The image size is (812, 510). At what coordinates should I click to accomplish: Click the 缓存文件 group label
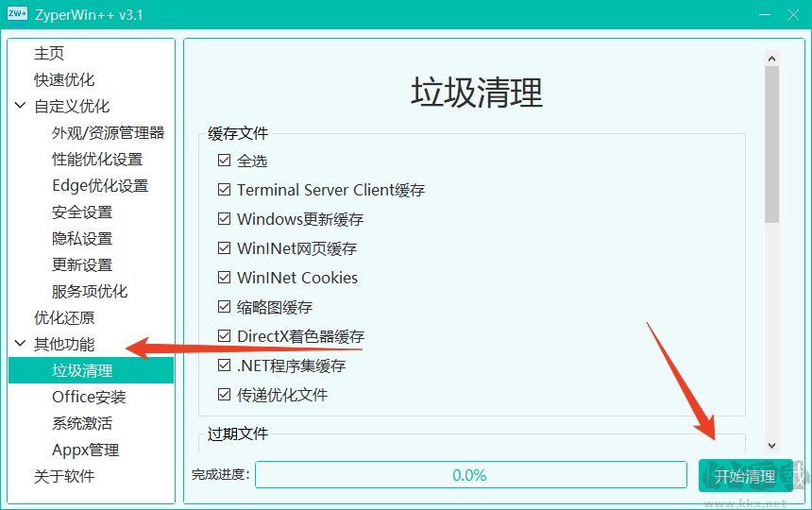click(x=238, y=133)
